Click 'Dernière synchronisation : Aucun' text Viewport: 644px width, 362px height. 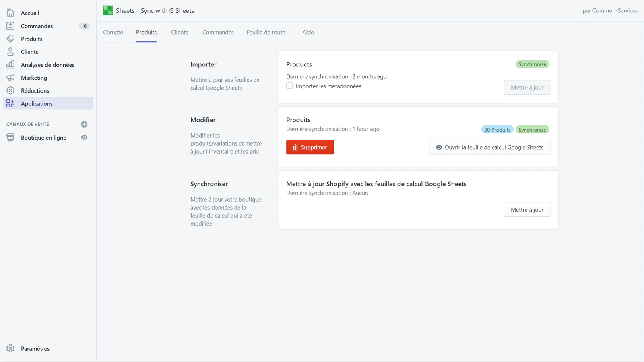tap(327, 193)
